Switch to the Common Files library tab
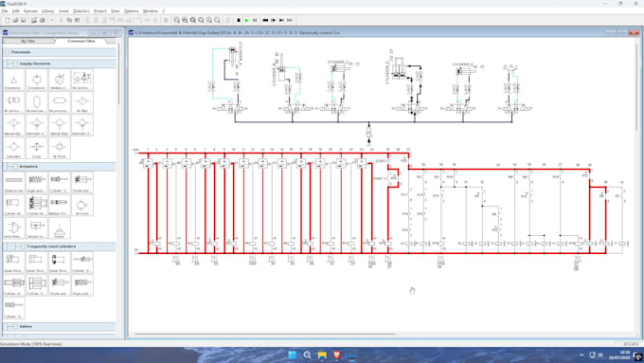The height and width of the screenshot is (363, 644). coord(80,41)
